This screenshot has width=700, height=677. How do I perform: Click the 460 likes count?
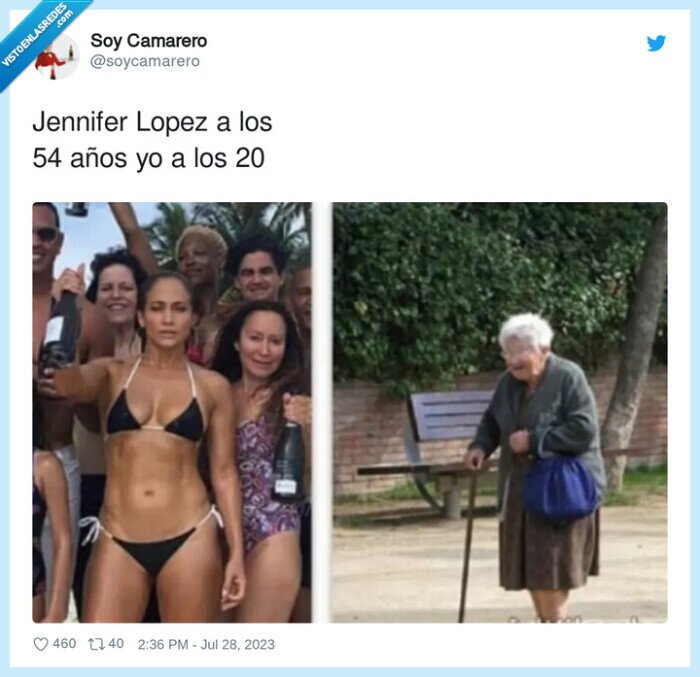[x=64, y=644]
